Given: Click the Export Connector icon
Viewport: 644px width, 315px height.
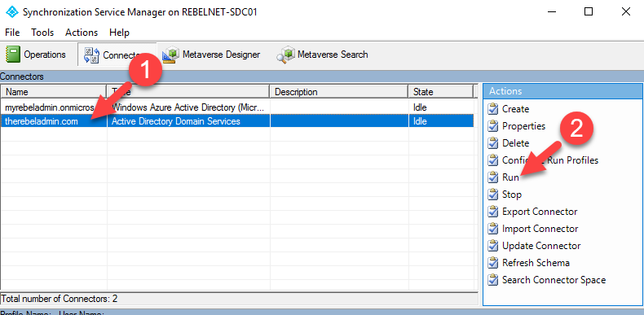Looking at the screenshot, I should [492, 212].
